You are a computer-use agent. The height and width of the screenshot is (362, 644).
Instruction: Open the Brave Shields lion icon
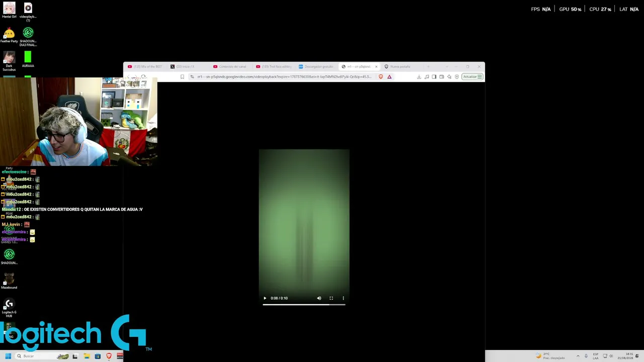(381, 77)
